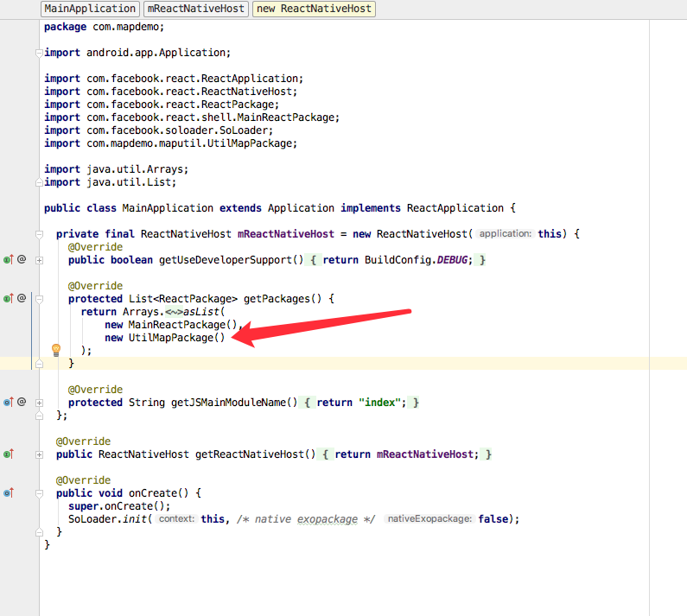This screenshot has width=687, height=616.
Task: Click the '/* native exopackage */' comment
Action: click(x=306, y=519)
